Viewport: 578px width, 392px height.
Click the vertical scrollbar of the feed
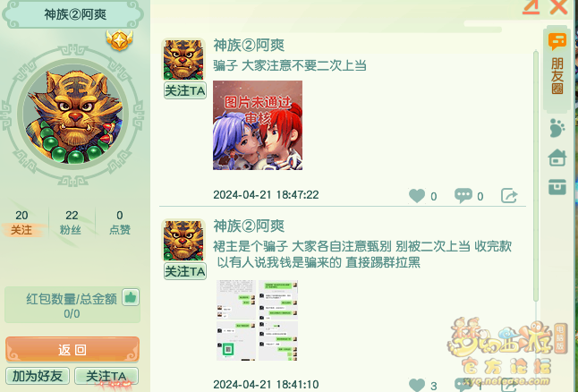coord(536,176)
